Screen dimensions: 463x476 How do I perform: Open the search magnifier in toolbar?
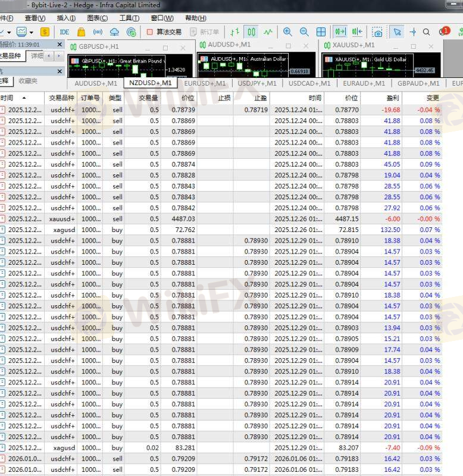coord(426,32)
